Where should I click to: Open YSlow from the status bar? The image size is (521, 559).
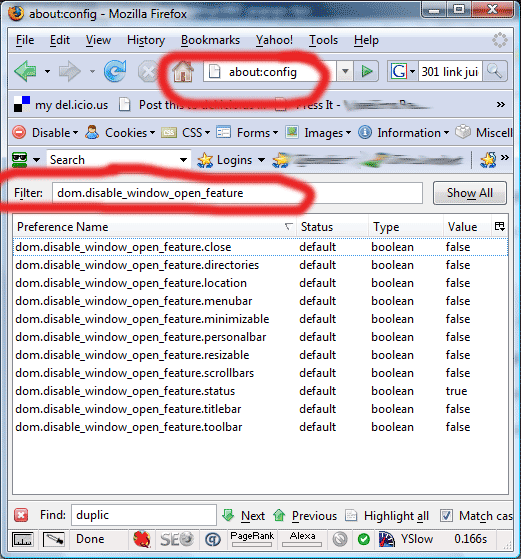point(406,539)
